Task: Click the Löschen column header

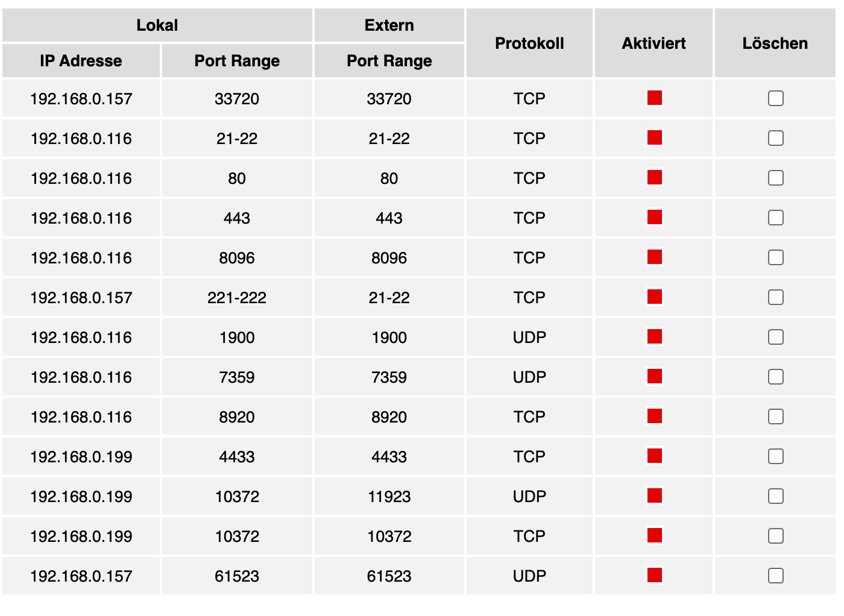Action: pos(775,43)
